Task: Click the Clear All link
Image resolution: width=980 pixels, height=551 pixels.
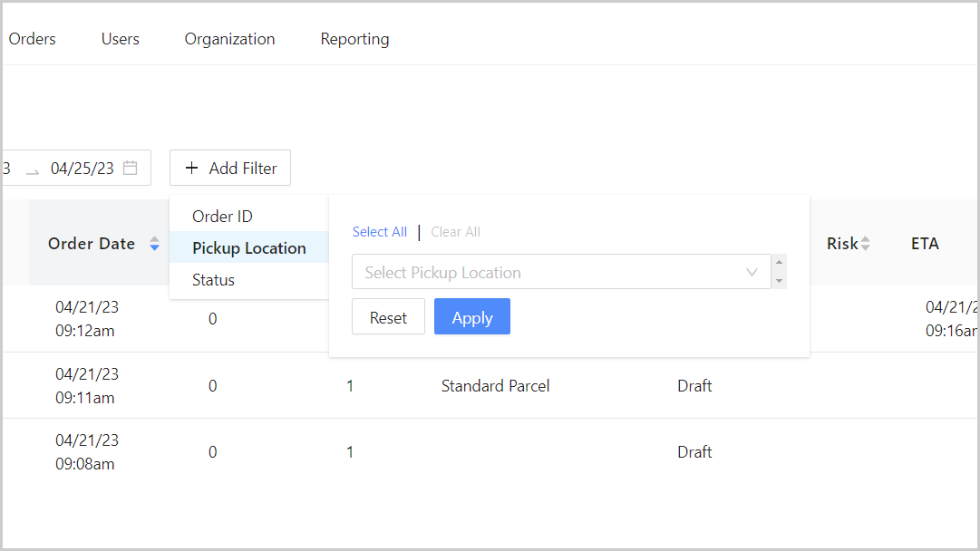Action: (x=455, y=232)
